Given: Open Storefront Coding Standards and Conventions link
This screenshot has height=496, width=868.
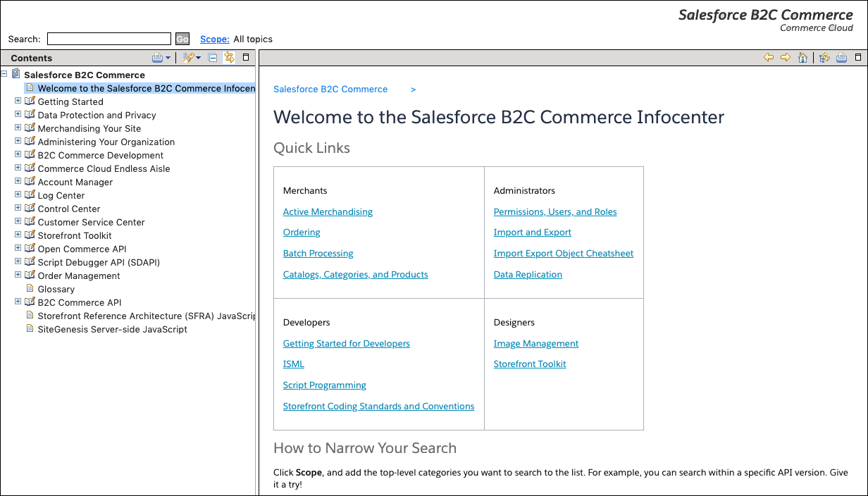Looking at the screenshot, I should coord(379,406).
